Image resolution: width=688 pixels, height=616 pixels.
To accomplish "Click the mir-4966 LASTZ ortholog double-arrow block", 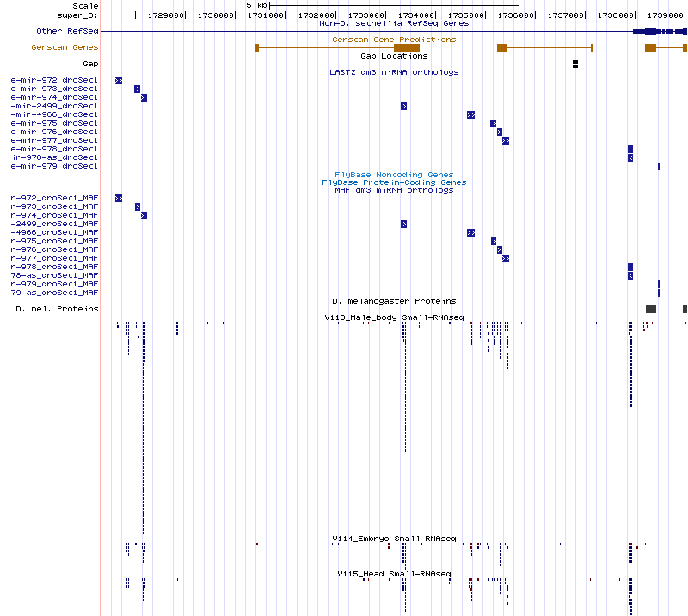I will click(470, 114).
